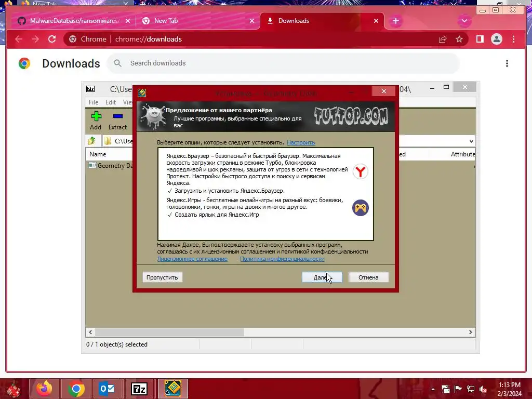This screenshot has width=532, height=399.
Task: Sort by Name column in 7-Zip
Action: [98, 154]
